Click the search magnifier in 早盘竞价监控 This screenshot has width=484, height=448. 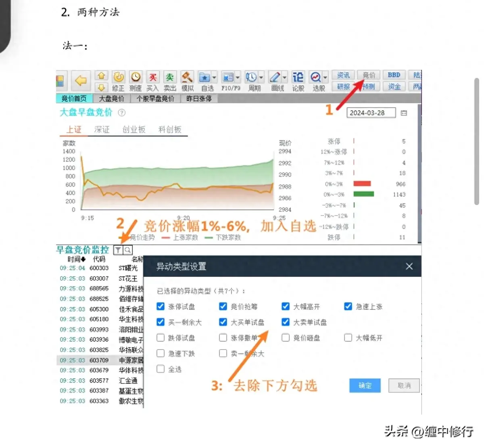coord(127,250)
